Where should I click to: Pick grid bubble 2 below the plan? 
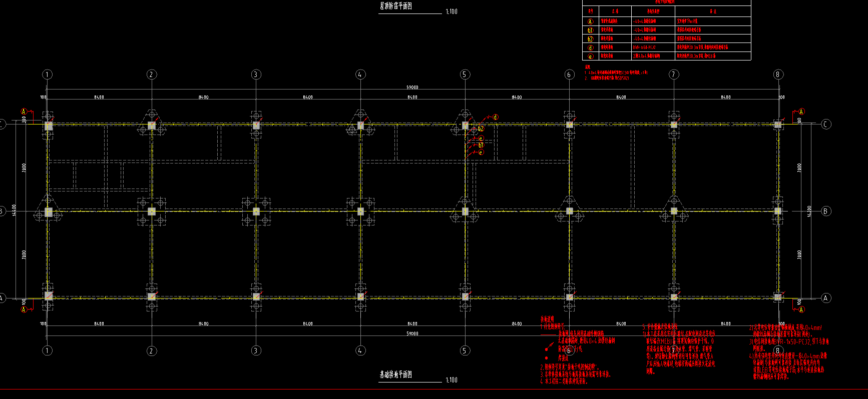[152, 350]
